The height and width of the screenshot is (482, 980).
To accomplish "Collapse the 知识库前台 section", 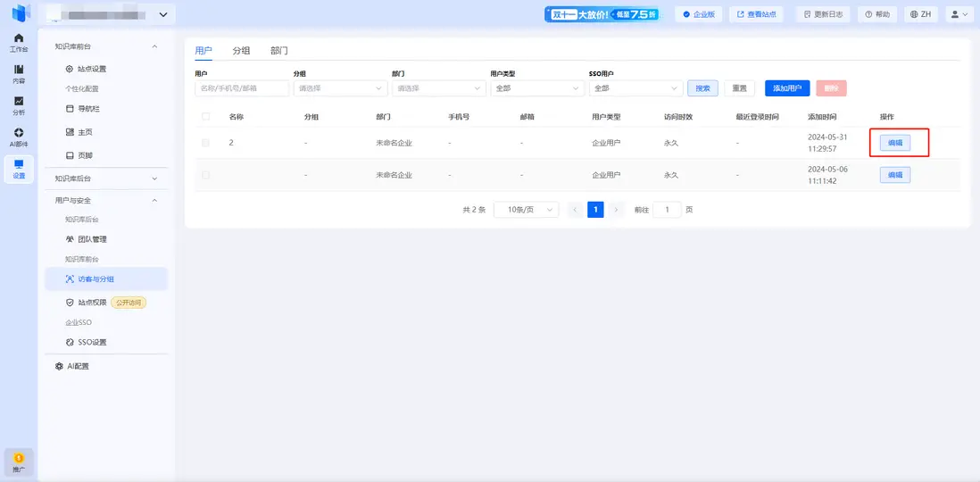I will (155, 46).
